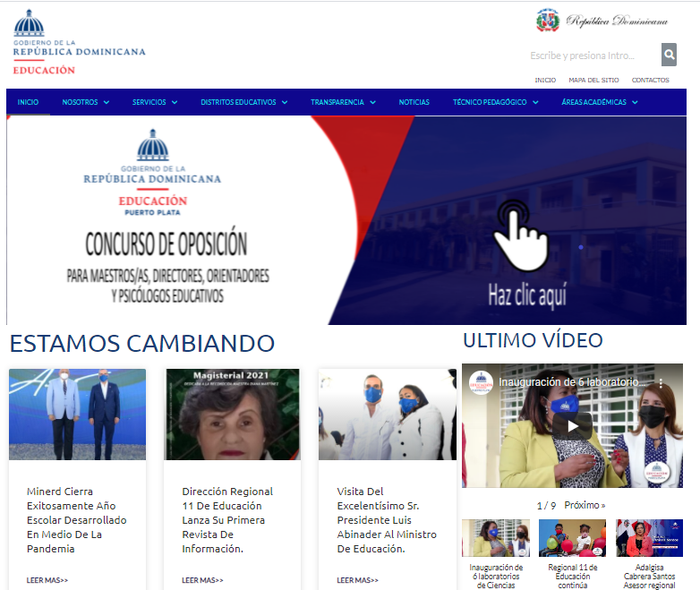Open the Mapa del Sitio link
700x590 pixels.
tap(593, 80)
